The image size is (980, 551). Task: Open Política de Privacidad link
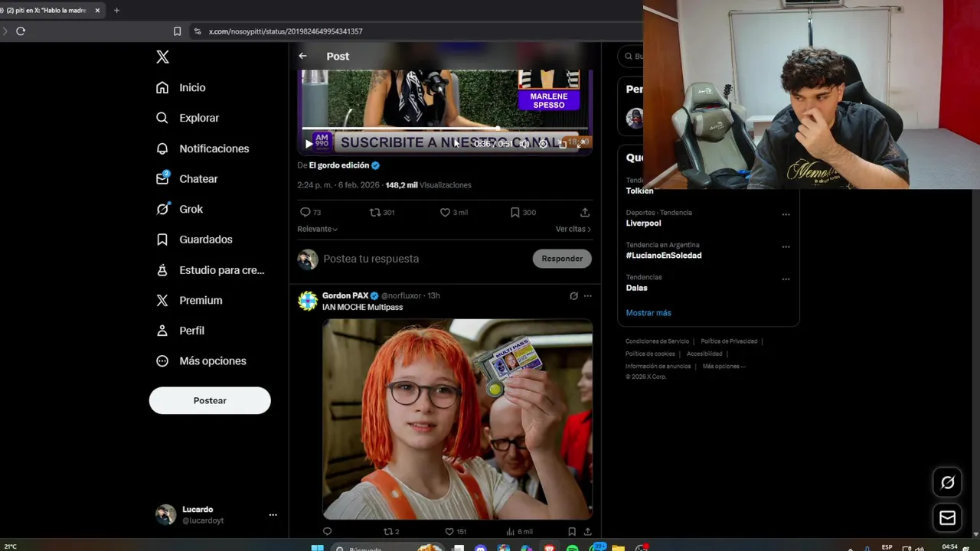coord(729,341)
